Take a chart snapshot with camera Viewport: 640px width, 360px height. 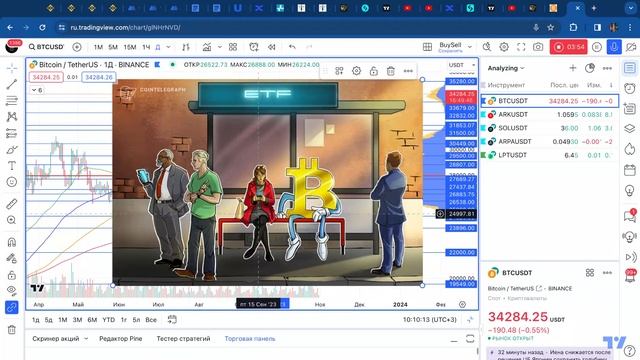pos(538,47)
